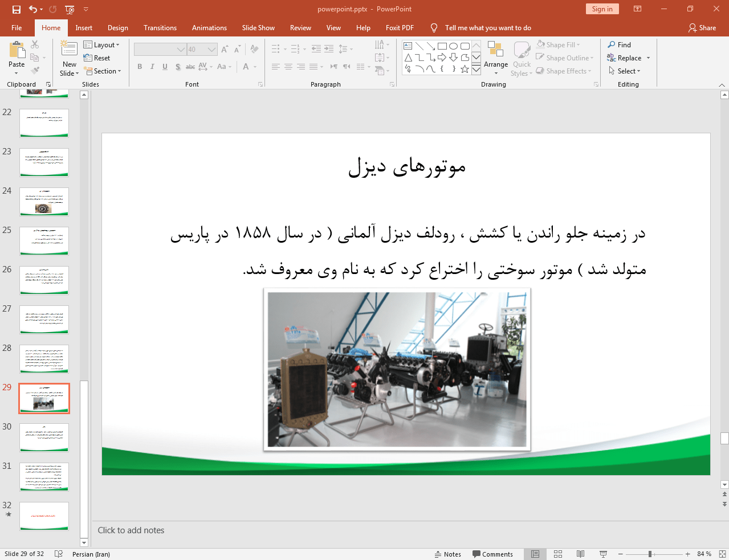729x560 pixels.
Task: Toggle the Notes pane from status bar
Action: (448, 554)
